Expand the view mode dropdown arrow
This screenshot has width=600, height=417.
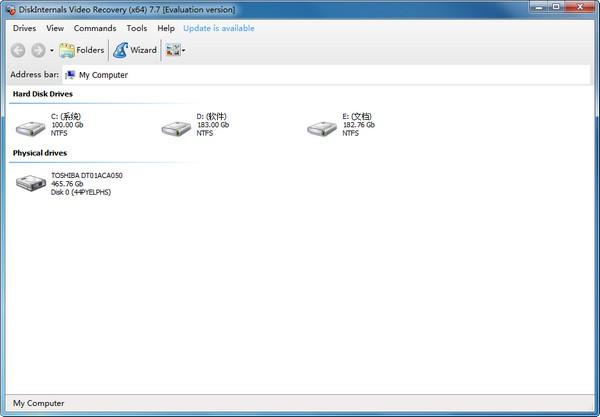point(184,50)
